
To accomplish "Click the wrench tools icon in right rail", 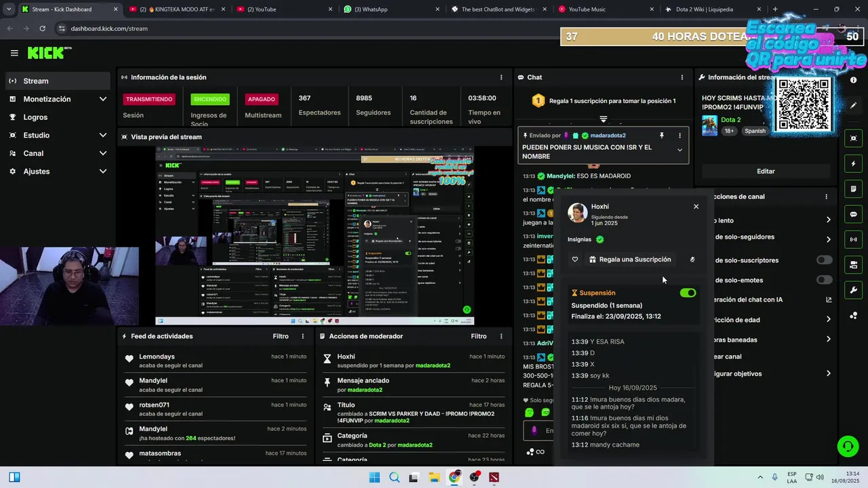I will pyautogui.click(x=853, y=290).
